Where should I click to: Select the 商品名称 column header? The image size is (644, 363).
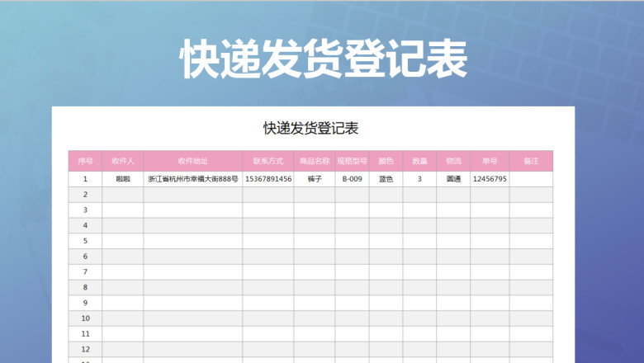pos(315,161)
